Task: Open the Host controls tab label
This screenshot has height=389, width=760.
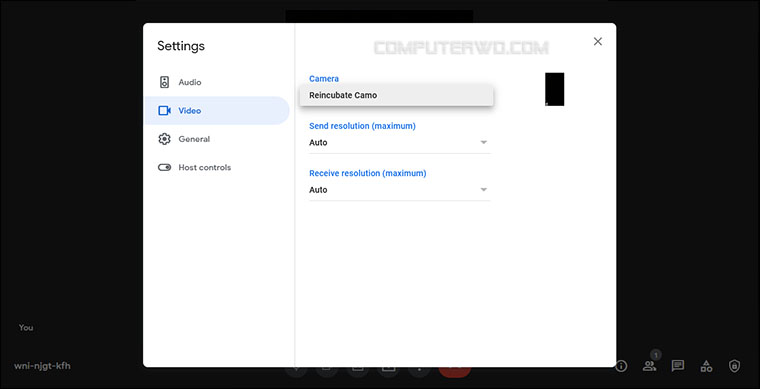Action: 205,168
